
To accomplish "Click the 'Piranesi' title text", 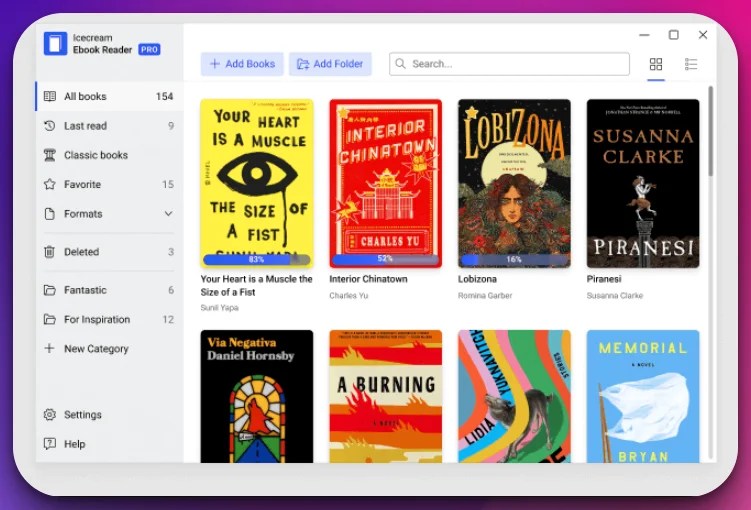I will pyautogui.click(x=603, y=279).
